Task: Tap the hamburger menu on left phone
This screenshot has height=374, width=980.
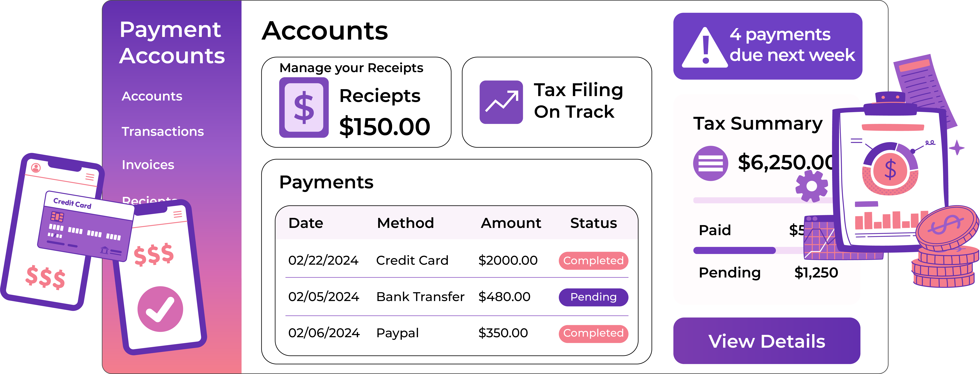Action: [90, 176]
